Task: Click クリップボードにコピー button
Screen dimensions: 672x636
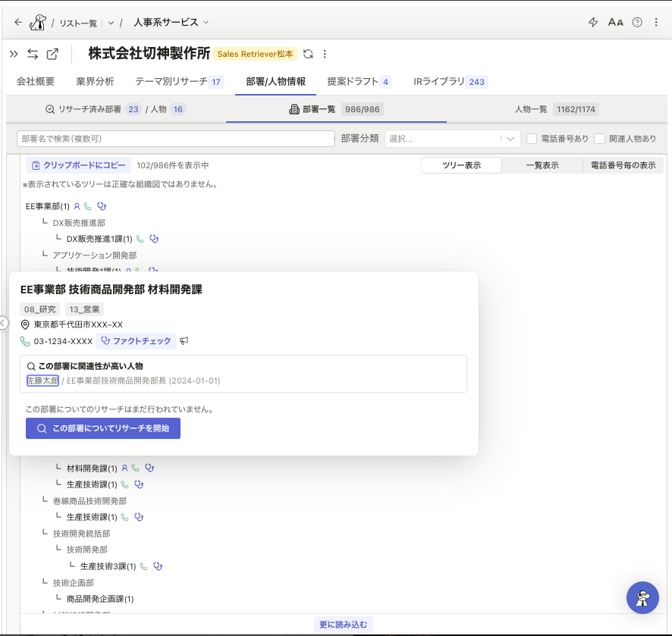Action: [x=78, y=165]
